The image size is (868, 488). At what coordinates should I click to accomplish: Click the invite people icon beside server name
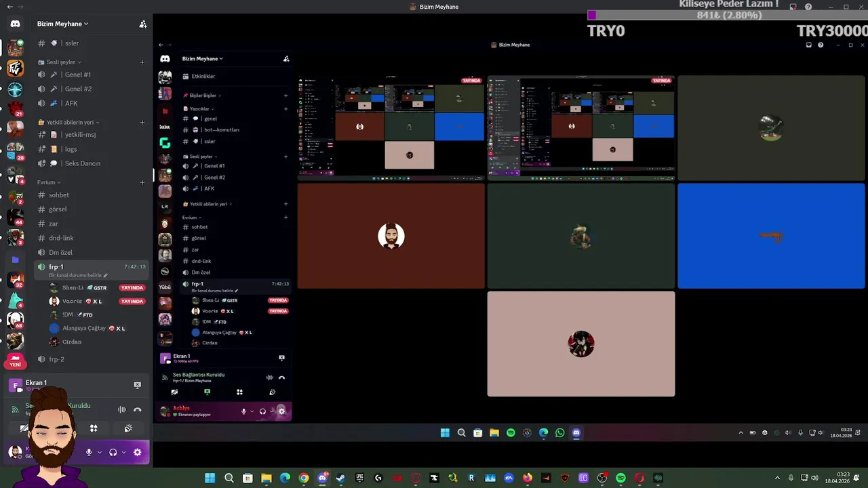point(142,24)
